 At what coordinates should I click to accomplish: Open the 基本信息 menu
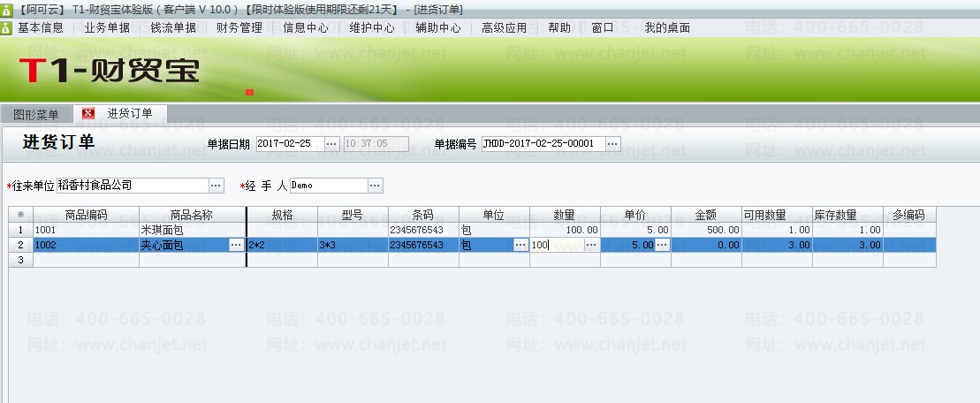(40, 28)
